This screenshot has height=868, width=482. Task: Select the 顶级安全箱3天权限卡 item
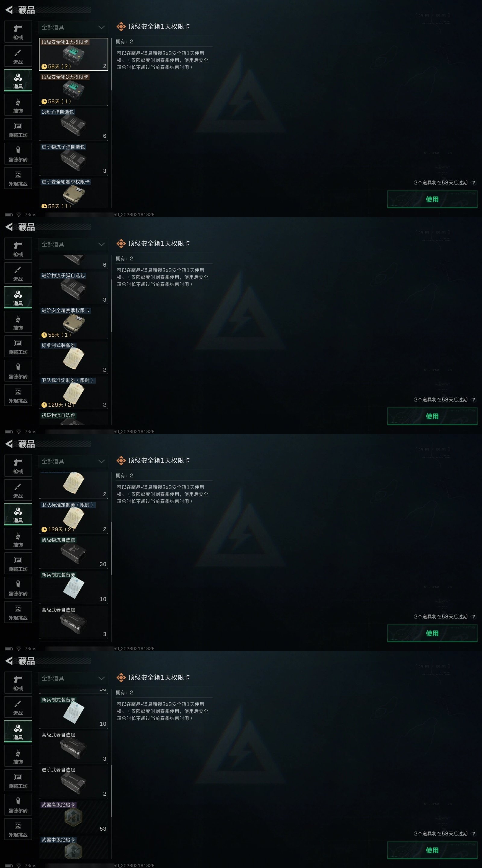[74, 89]
